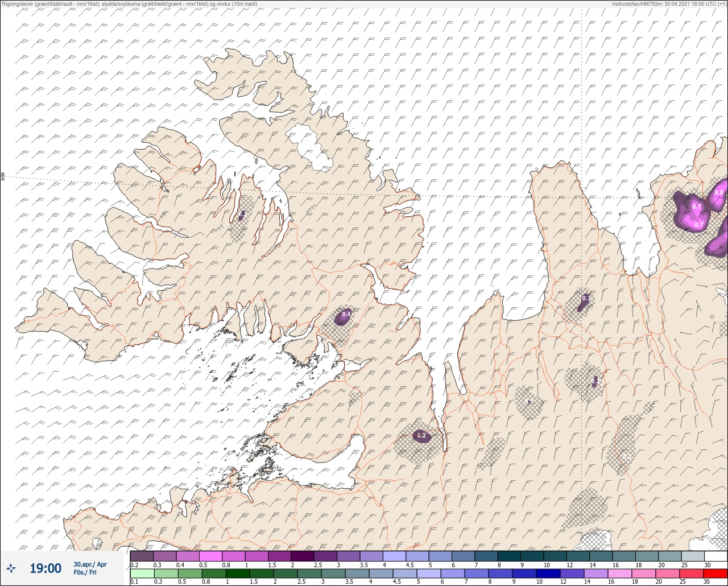Select the bright pink 0.5 swatch in the upper scale
Viewport: 728px width, 586px height.
point(210,556)
